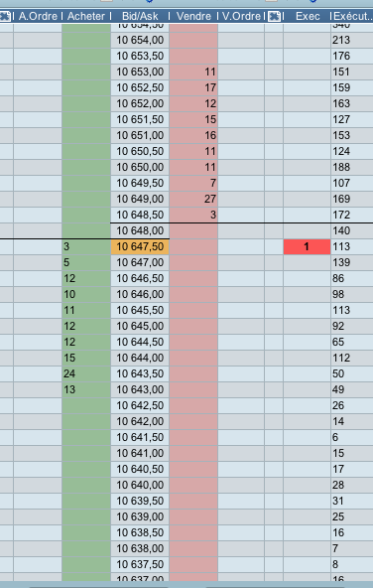Viewport: 373px width, 588px height.
Task: Click the settings icon right of V.Ordre header
Action: 275,16
